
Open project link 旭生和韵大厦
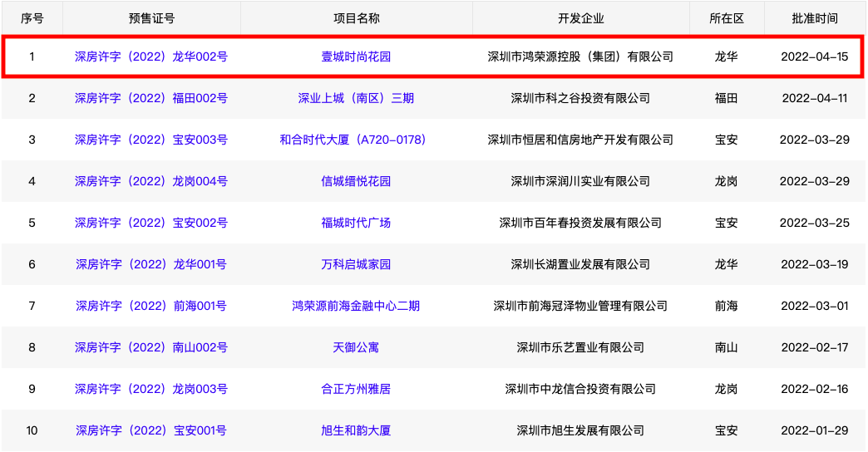(x=356, y=430)
